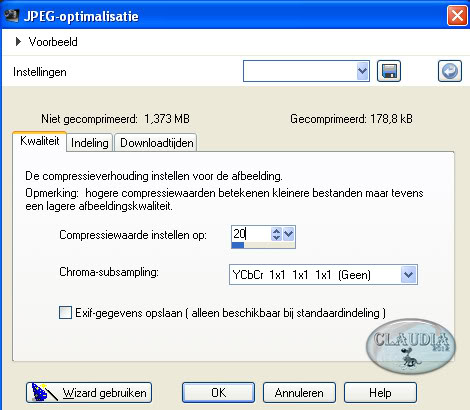Switch to the Indeling tab
Screen dimensions: 470x410
90,143
